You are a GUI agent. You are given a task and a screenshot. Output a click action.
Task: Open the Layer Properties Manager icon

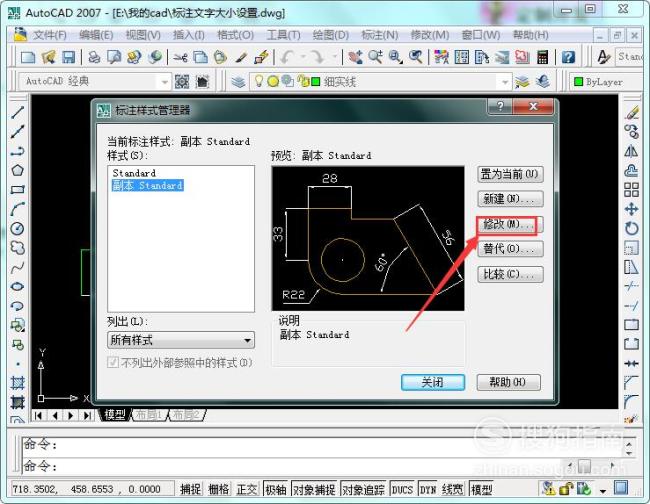pos(238,82)
